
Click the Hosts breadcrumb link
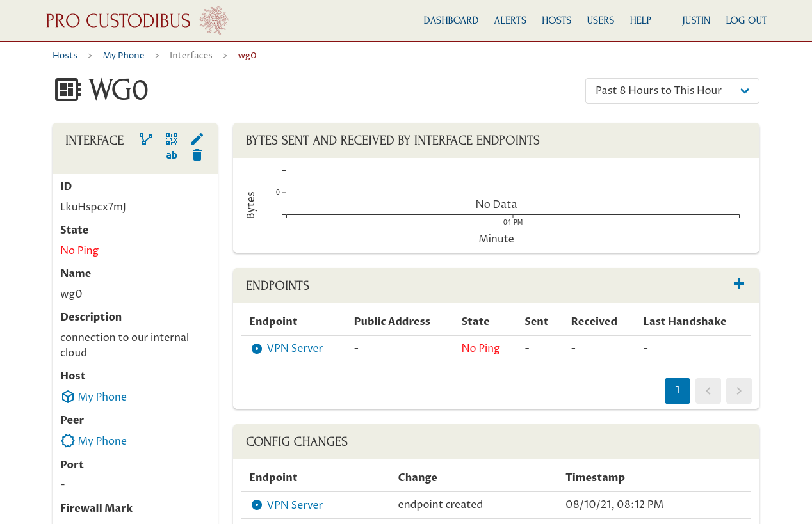point(65,56)
